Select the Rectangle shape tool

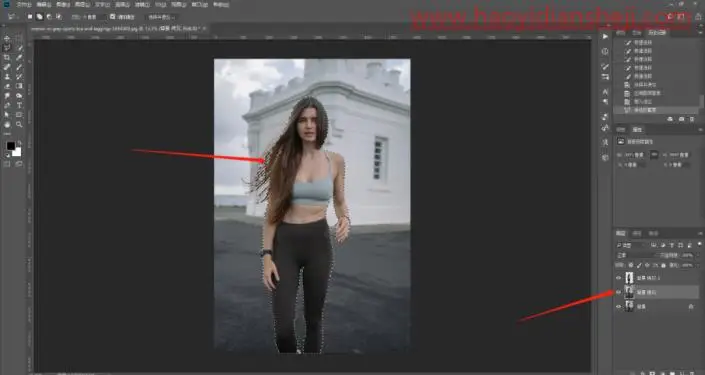tap(19, 115)
